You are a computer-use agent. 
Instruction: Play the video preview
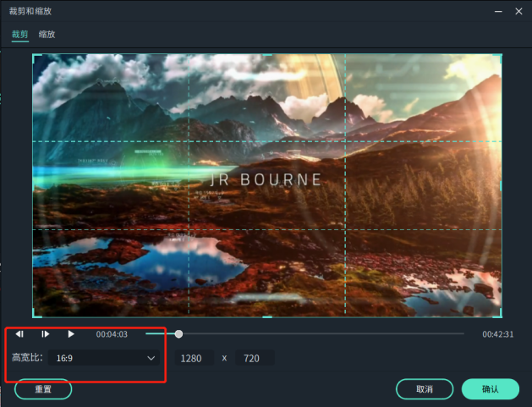pos(71,334)
